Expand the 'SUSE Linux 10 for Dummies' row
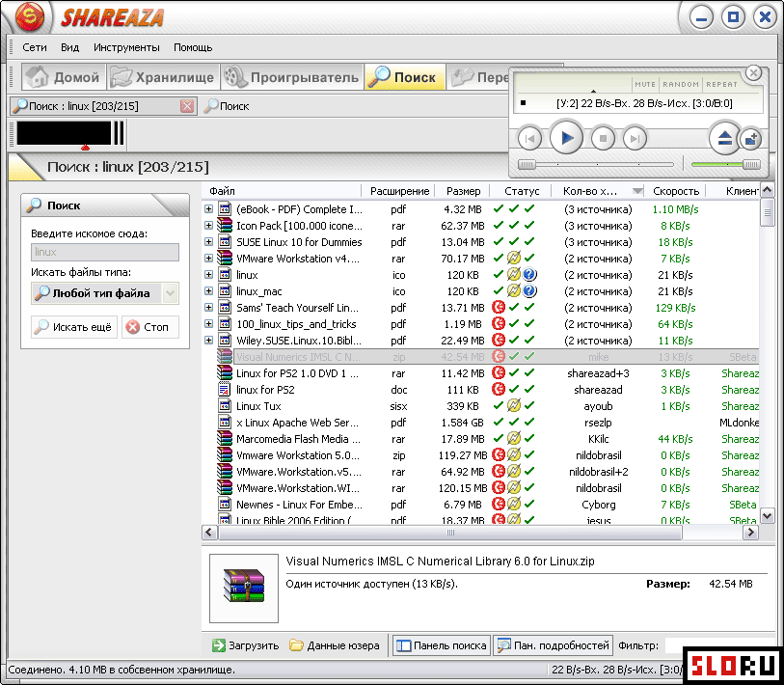784x685 pixels. coord(208,242)
